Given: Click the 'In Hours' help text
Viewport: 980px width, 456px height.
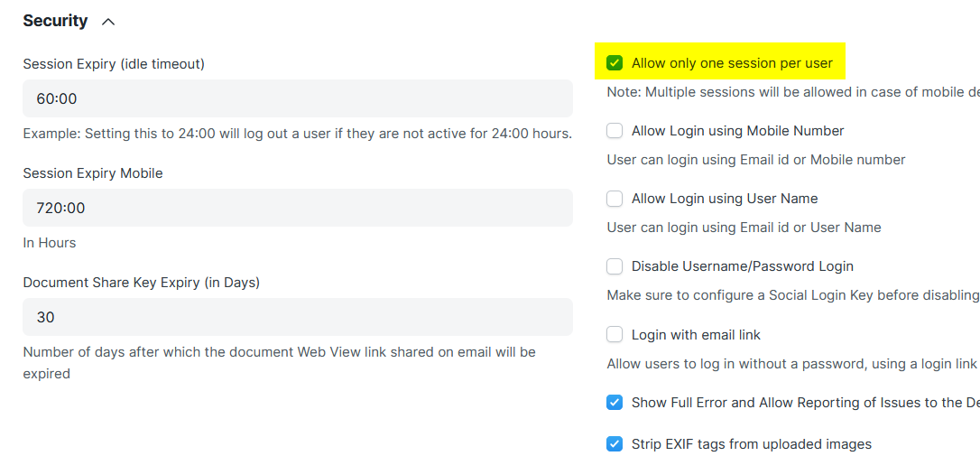Looking at the screenshot, I should (x=50, y=243).
